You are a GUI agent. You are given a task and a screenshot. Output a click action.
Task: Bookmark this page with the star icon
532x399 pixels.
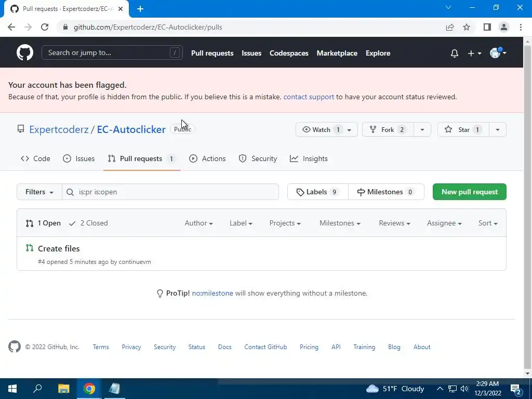point(467,27)
